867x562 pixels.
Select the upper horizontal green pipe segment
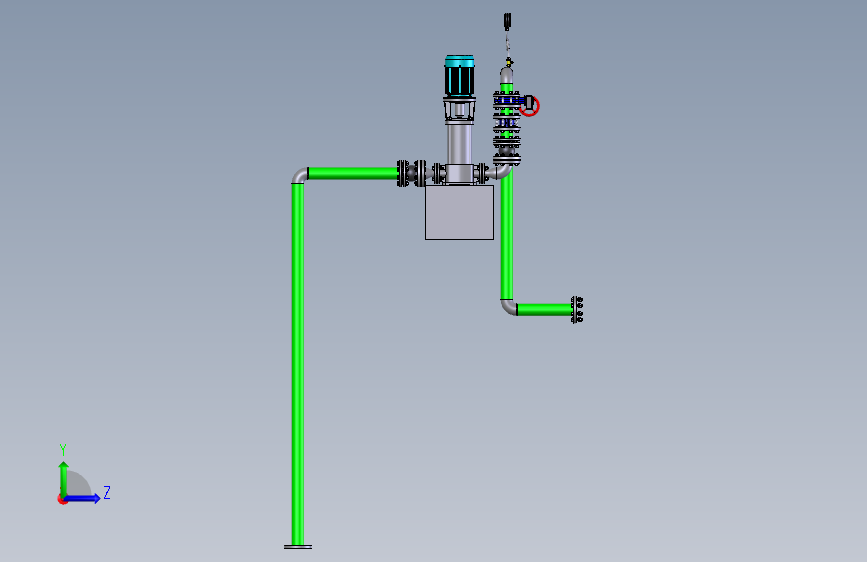[353, 173]
